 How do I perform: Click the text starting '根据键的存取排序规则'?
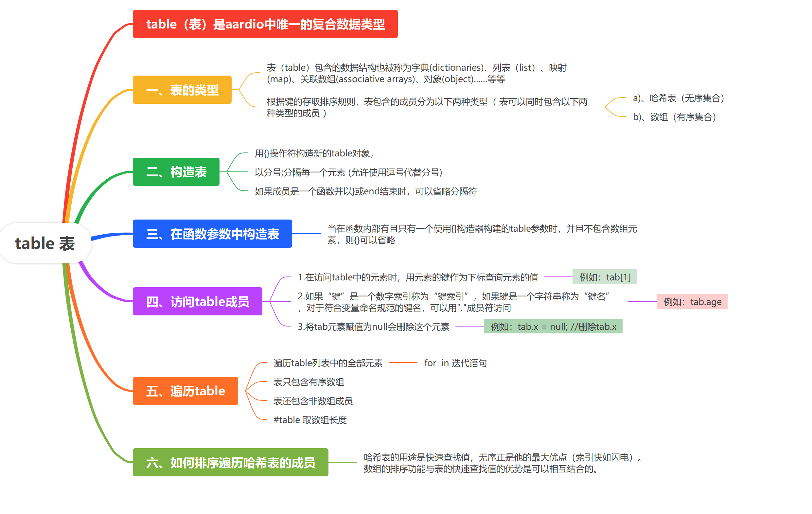point(427,107)
